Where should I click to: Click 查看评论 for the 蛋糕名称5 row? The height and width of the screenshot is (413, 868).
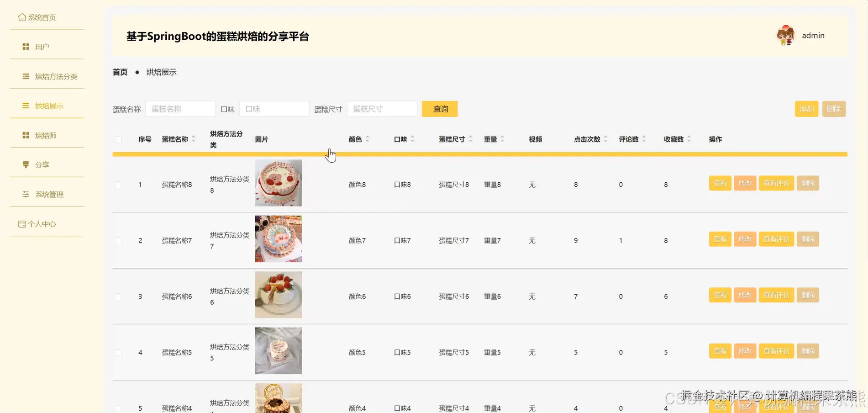tap(776, 351)
